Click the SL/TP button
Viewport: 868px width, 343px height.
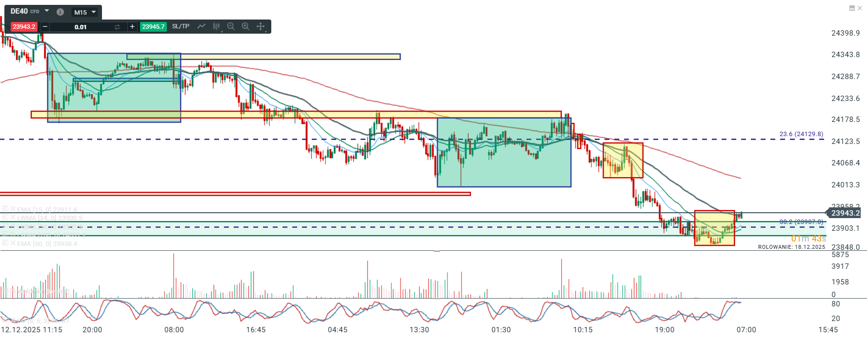181,26
